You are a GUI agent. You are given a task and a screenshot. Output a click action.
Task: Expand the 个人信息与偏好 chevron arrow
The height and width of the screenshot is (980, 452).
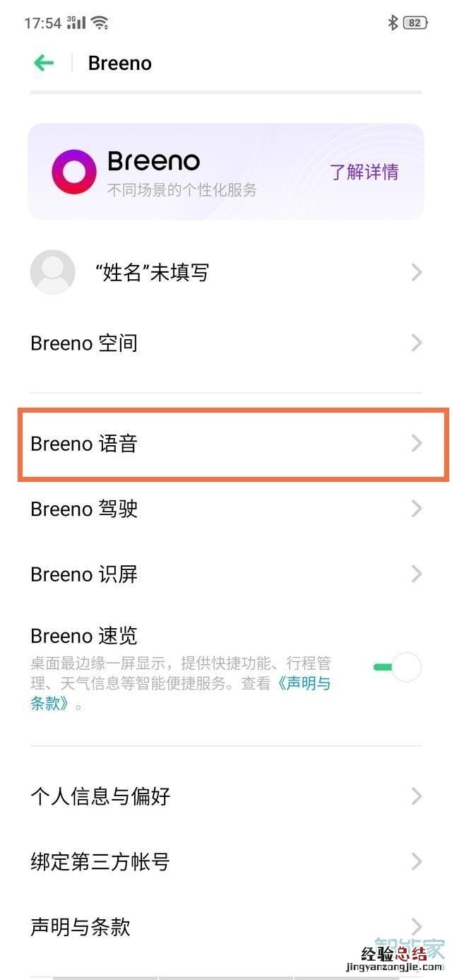[x=416, y=796]
